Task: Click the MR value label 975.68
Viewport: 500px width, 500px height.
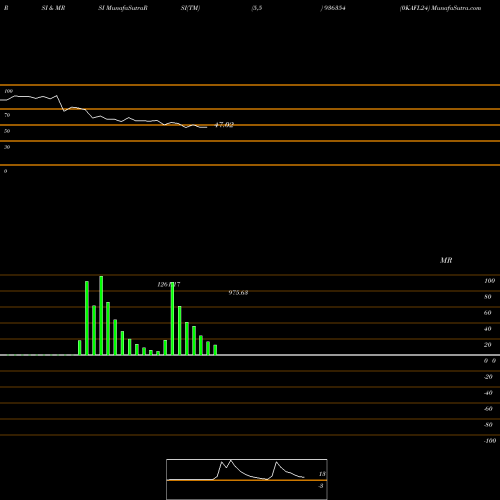Action: 238,293
